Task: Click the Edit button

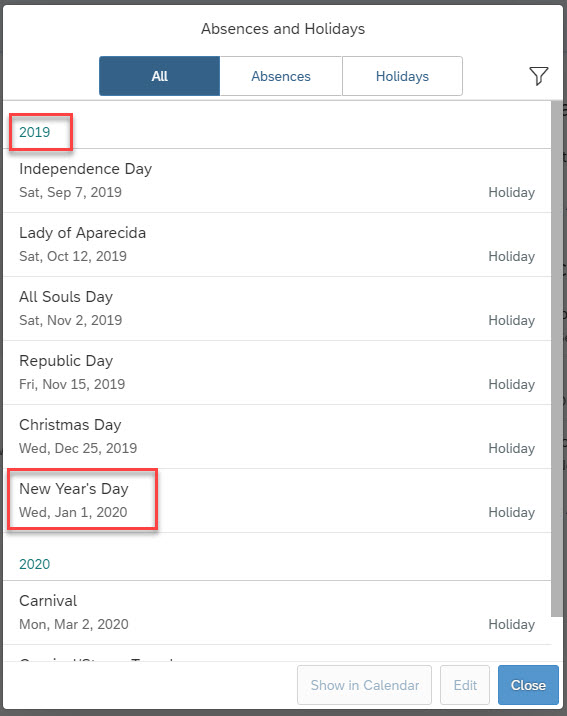Action: tap(465, 685)
